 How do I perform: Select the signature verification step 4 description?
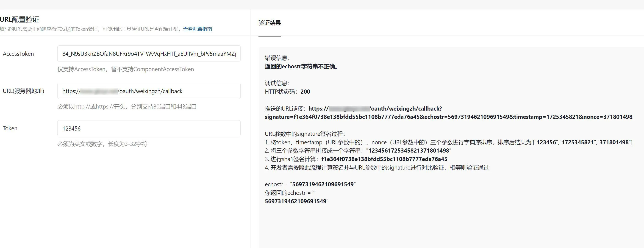point(377,167)
